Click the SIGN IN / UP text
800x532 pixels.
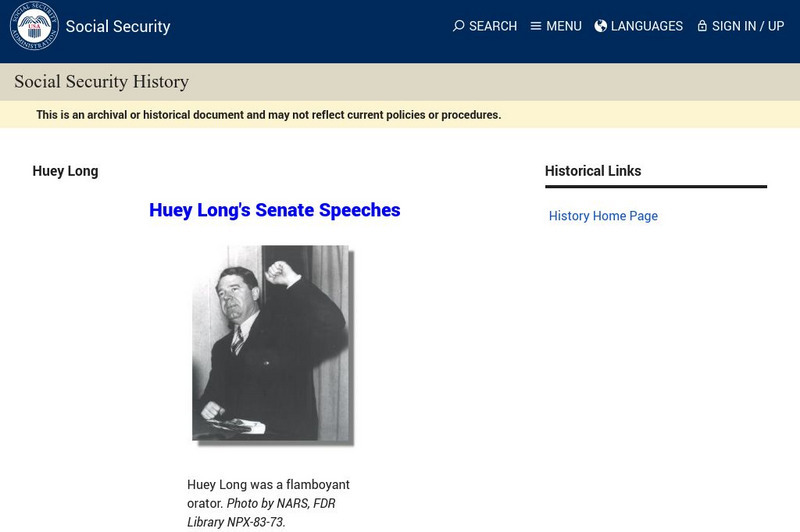748,26
